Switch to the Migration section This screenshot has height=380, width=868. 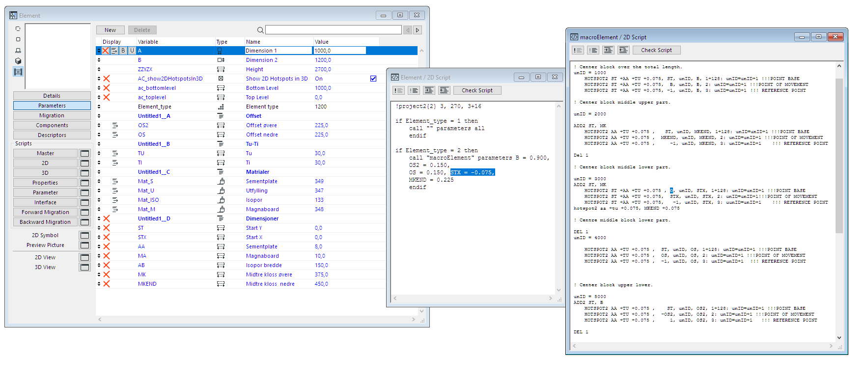[52, 115]
